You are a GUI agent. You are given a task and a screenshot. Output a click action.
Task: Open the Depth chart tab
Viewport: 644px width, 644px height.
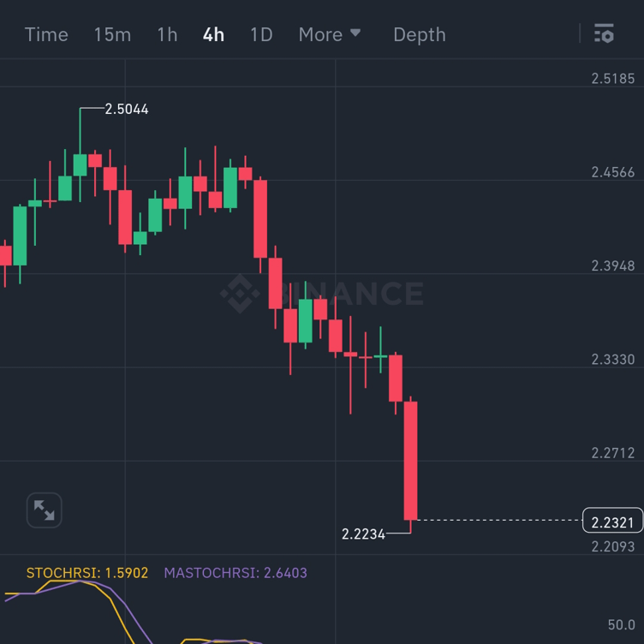click(419, 34)
